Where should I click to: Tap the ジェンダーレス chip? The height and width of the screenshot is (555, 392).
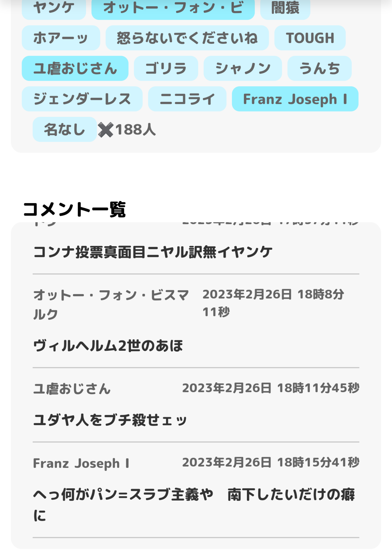pyautogui.click(x=82, y=99)
